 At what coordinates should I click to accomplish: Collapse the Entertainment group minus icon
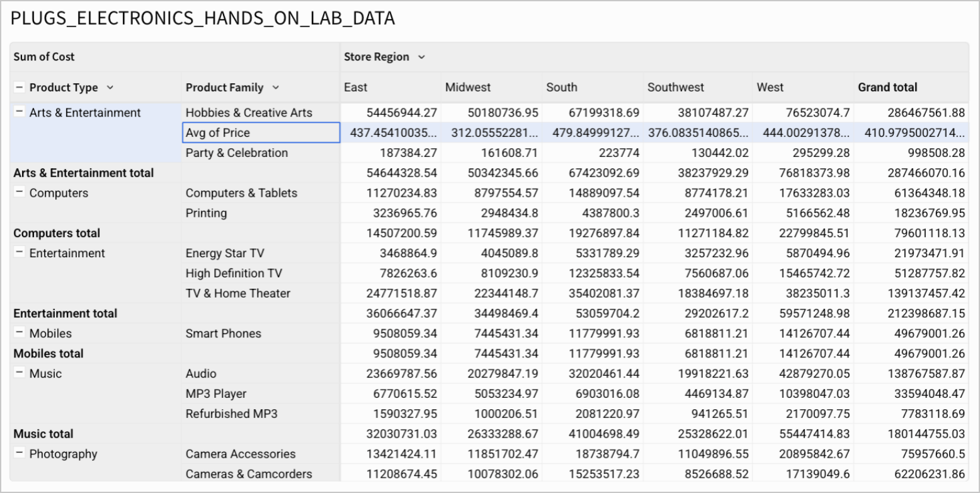(x=20, y=253)
